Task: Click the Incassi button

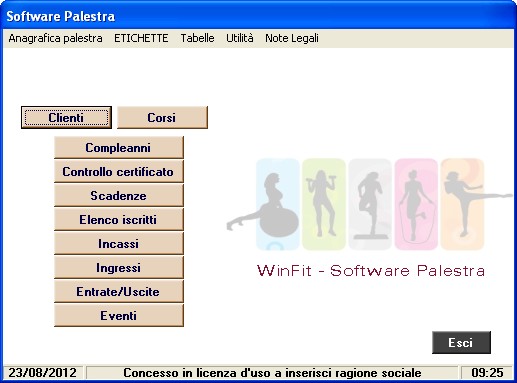Action: (x=119, y=243)
